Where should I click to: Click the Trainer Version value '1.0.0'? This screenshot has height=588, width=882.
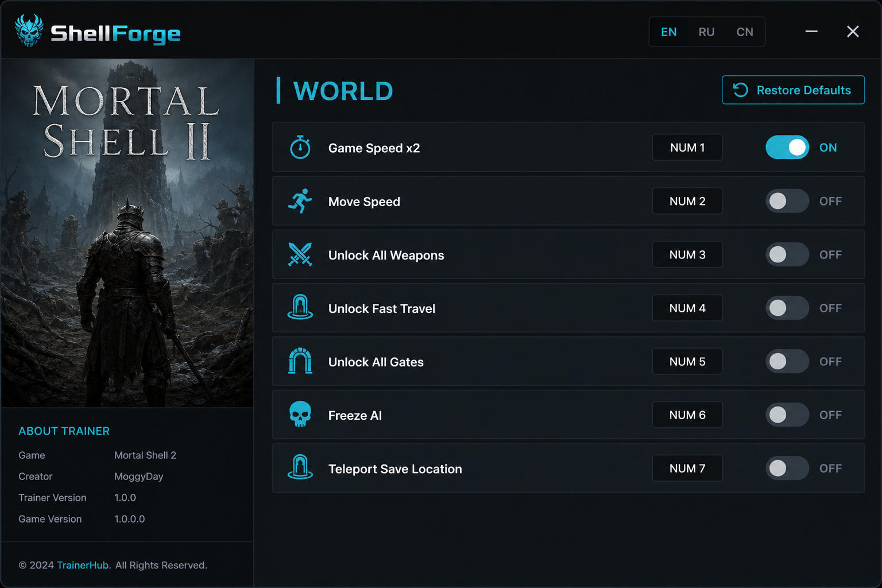125,497
